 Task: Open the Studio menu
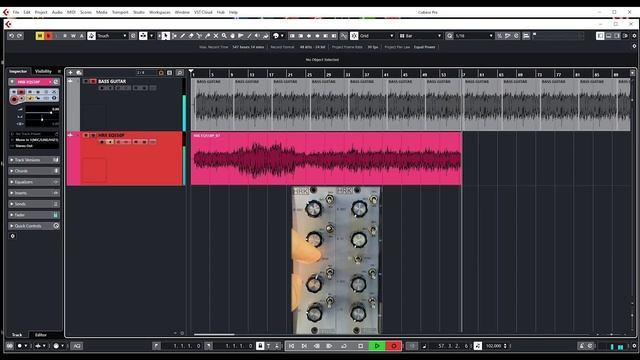tap(139, 12)
